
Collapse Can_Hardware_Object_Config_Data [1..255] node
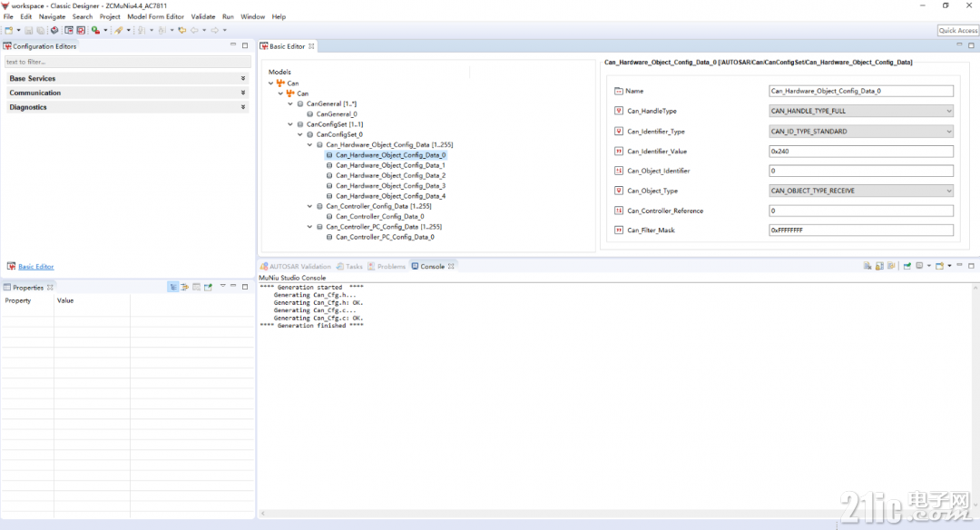click(309, 144)
